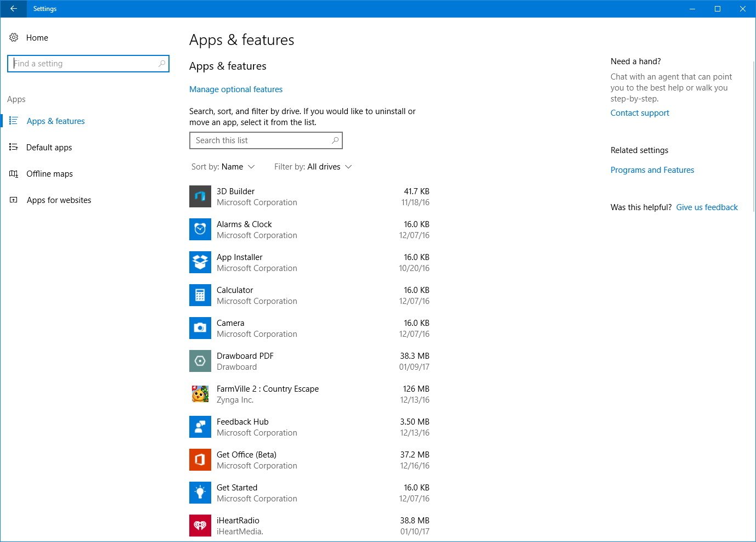Screen dimensions: 756x542
Task: Open the Filter by All drives dropdown
Action: coord(313,167)
